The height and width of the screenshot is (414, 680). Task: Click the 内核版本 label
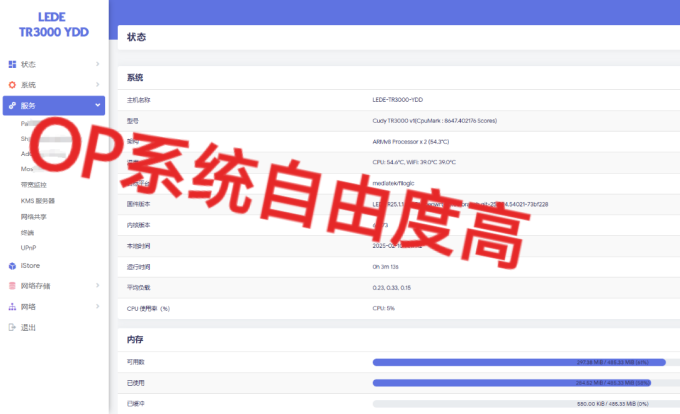click(138, 225)
